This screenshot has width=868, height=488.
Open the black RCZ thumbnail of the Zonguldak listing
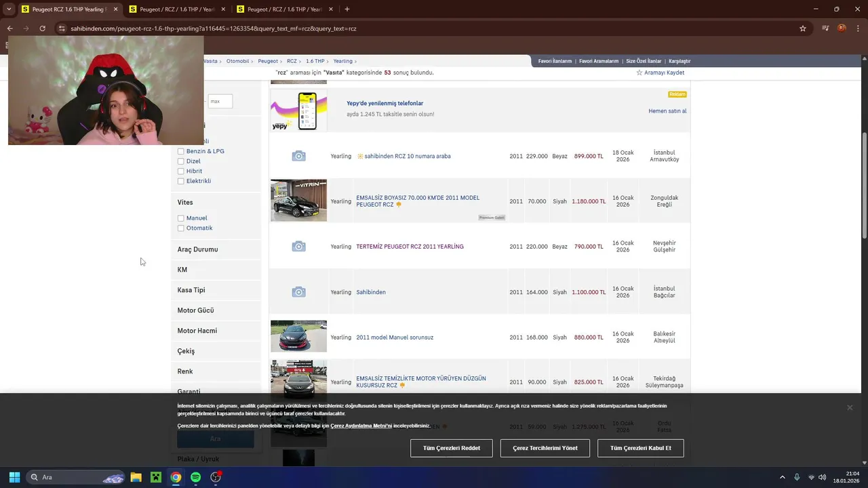click(x=298, y=201)
